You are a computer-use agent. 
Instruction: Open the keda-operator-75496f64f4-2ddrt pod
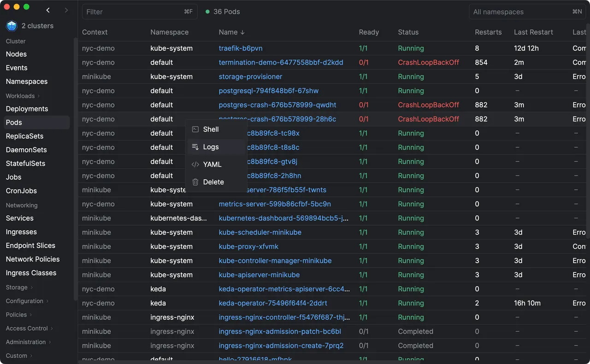(273, 303)
